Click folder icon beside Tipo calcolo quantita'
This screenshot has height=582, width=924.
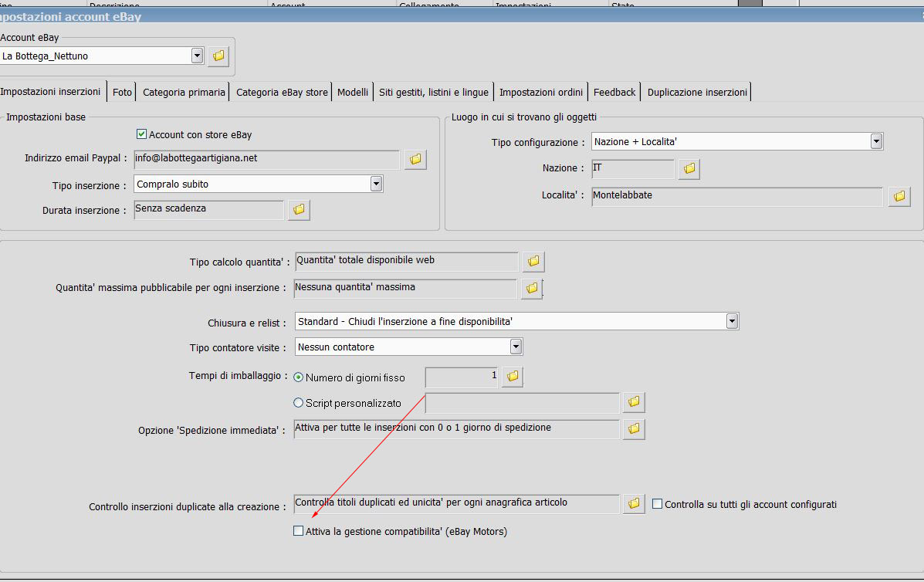(x=533, y=261)
